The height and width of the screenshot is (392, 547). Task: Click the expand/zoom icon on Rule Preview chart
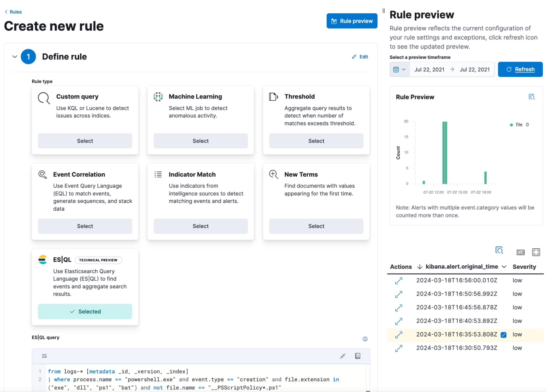pos(532,97)
